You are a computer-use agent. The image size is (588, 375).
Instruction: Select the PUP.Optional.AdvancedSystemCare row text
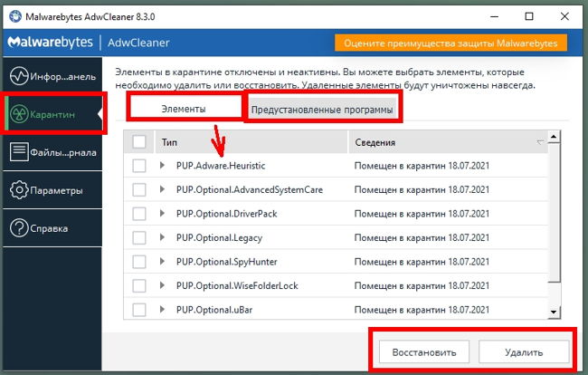(x=250, y=189)
